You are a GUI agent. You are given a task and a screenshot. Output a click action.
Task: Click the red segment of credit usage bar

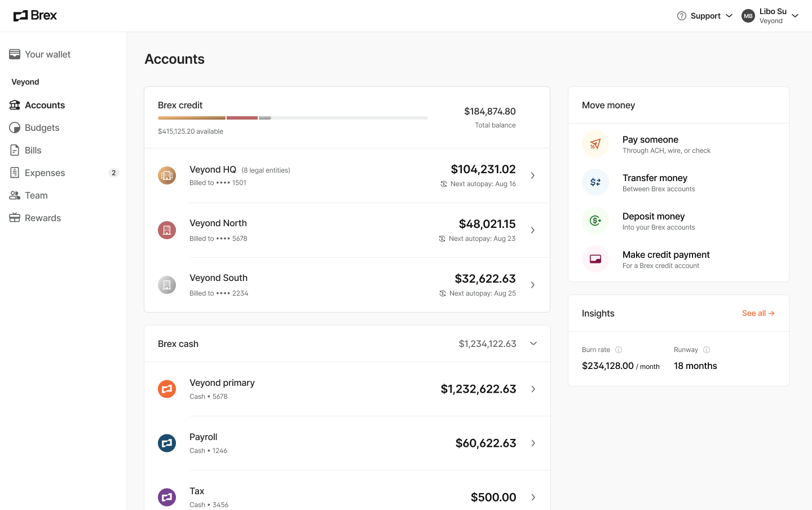pos(242,118)
